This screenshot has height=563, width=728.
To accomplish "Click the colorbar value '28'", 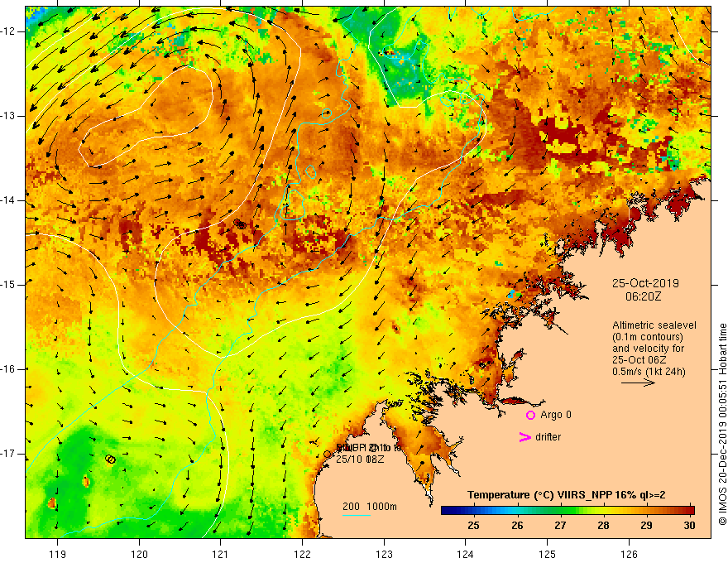I will 603,526.
